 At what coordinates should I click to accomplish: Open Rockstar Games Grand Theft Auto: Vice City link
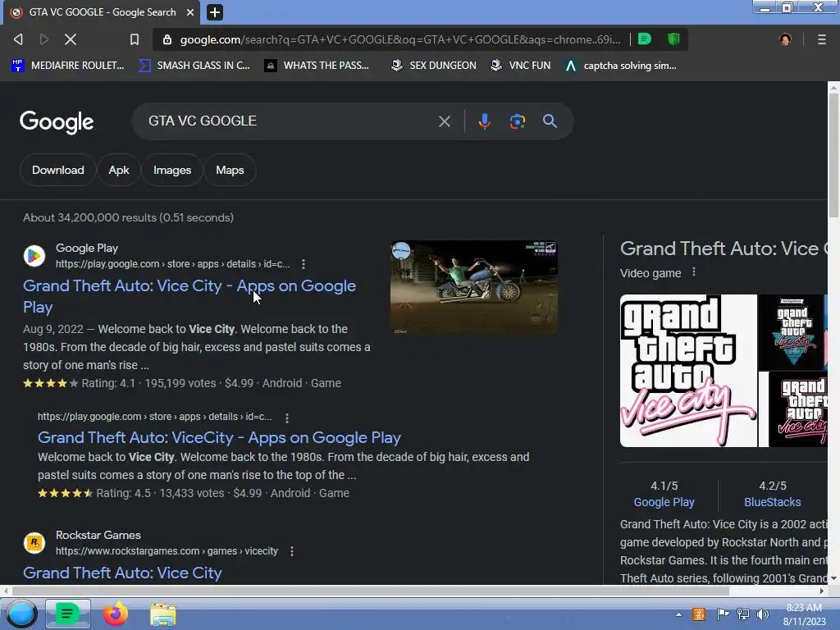point(122,573)
